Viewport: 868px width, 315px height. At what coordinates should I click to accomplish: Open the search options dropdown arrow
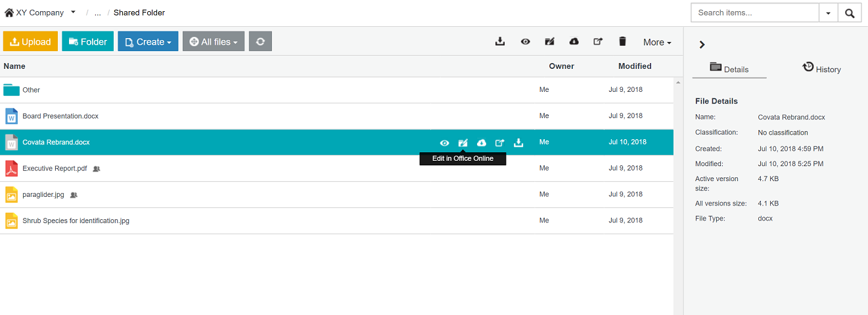(828, 13)
